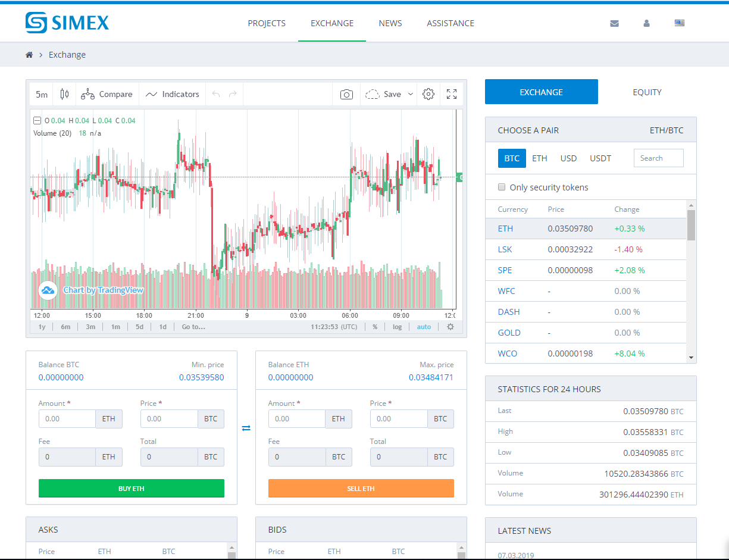Image resolution: width=729 pixels, height=560 pixels.
Task: Click the language flag icon
Action: (680, 23)
